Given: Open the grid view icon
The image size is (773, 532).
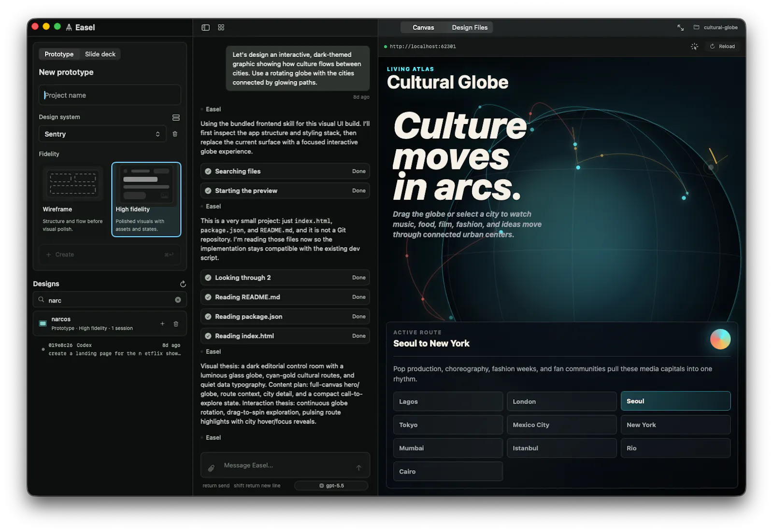Looking at the screenshot, I should pyautogui.click(x=221, y=28).
